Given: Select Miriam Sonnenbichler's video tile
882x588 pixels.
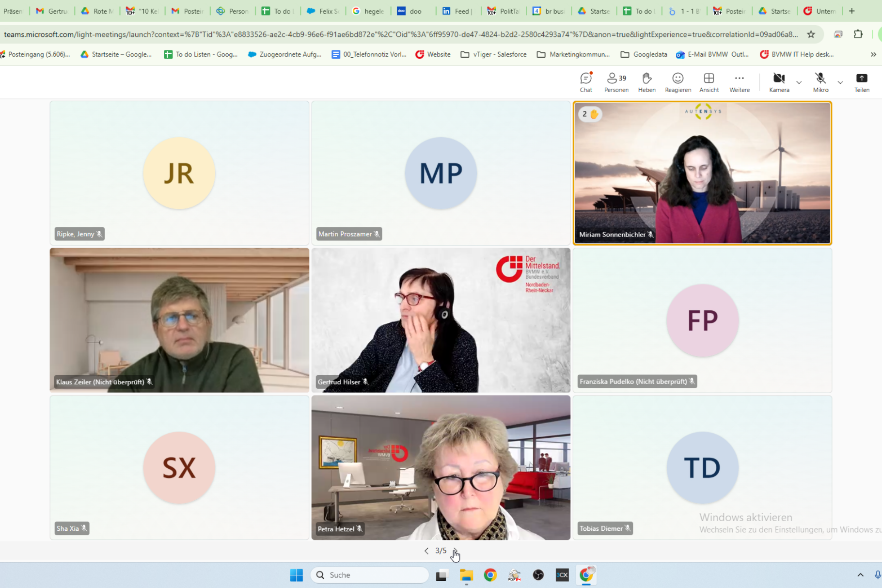Looking at the screenshot, I should click(702, 173).
